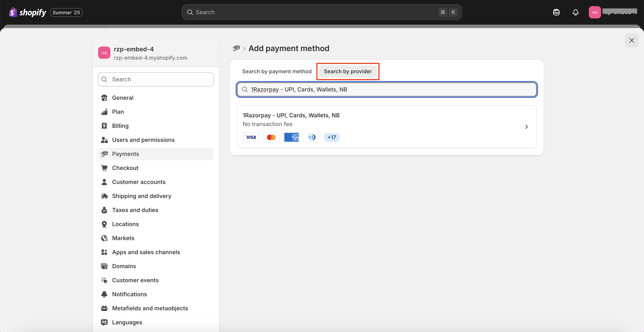Focus the settings sidebar Search field

tap(156, 79)
